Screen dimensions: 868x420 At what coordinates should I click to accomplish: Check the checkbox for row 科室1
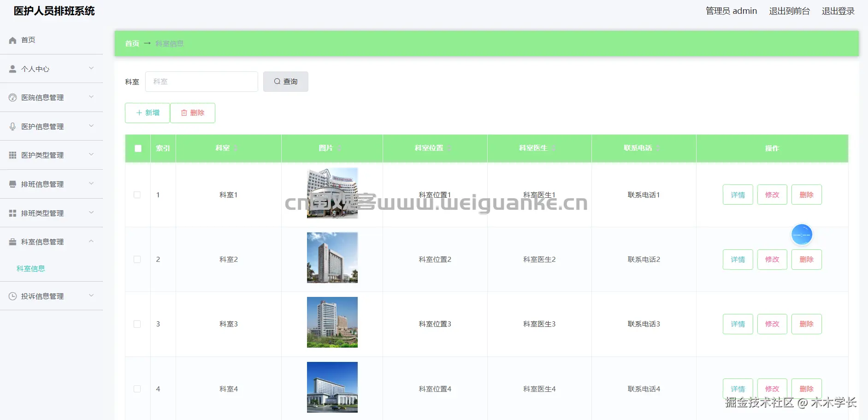(137, 195)
